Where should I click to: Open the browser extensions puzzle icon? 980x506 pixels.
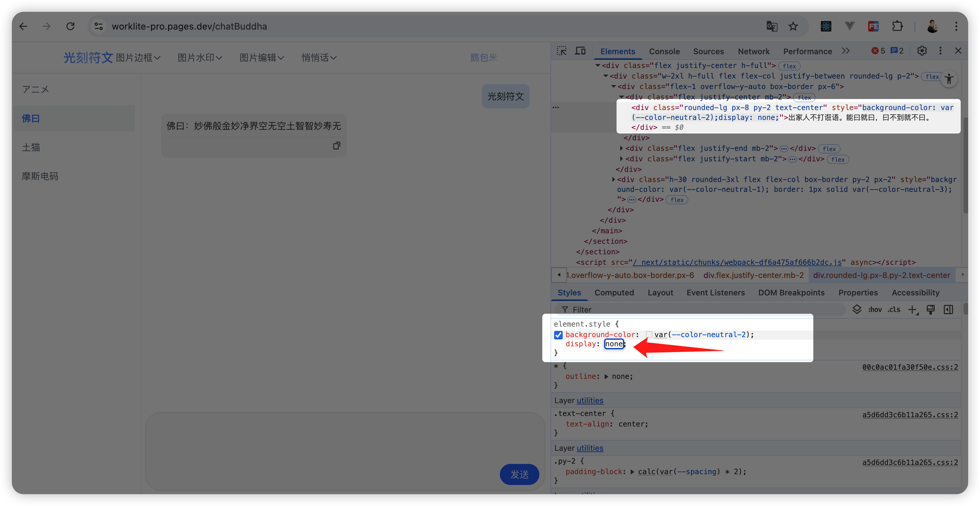click(x=897, y=26)
